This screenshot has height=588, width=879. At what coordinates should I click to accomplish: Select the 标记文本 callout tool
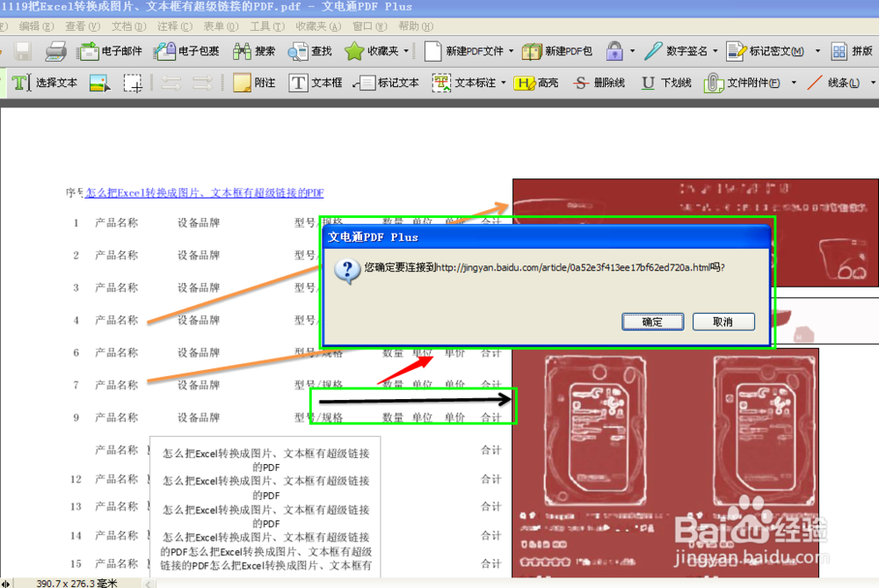click(x=386, y=83)
